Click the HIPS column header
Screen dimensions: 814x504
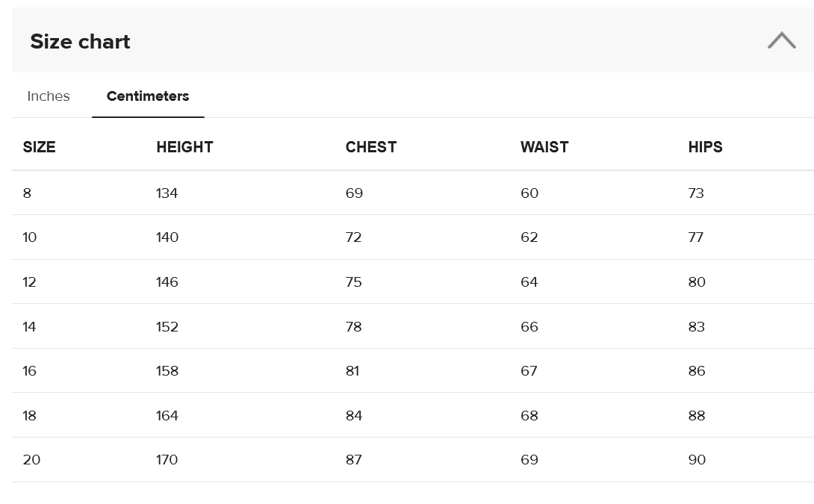(x=705, y=147)
